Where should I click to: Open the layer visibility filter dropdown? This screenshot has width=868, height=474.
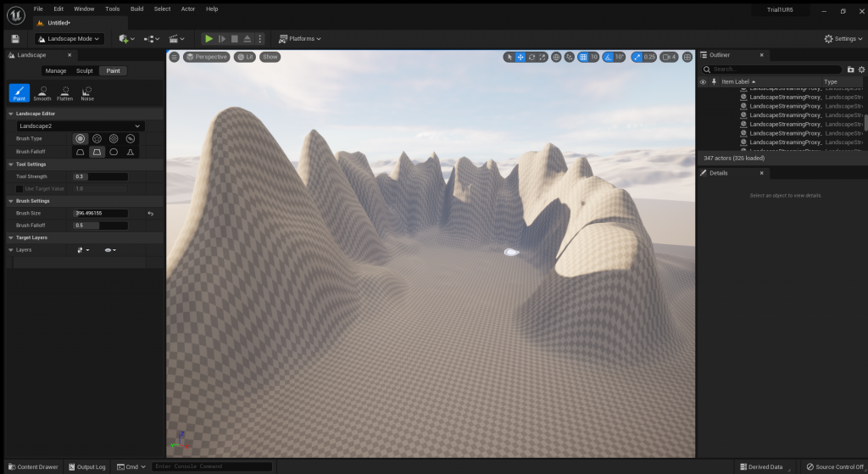click(110, 250)
